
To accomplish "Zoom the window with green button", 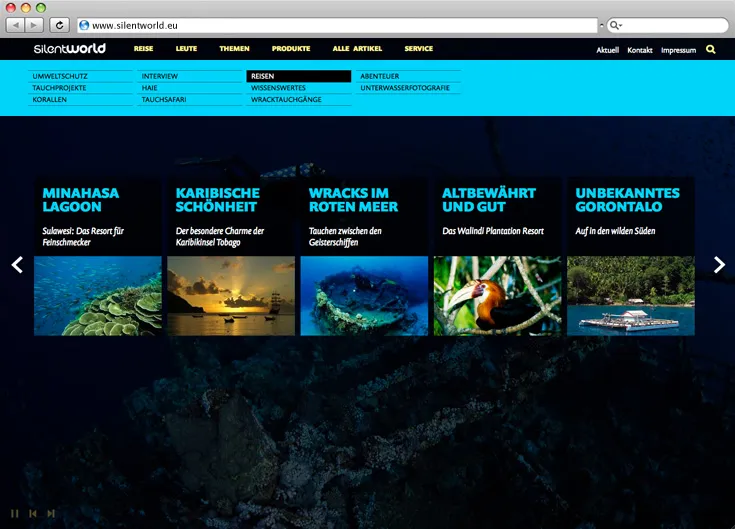I will 41,7.
